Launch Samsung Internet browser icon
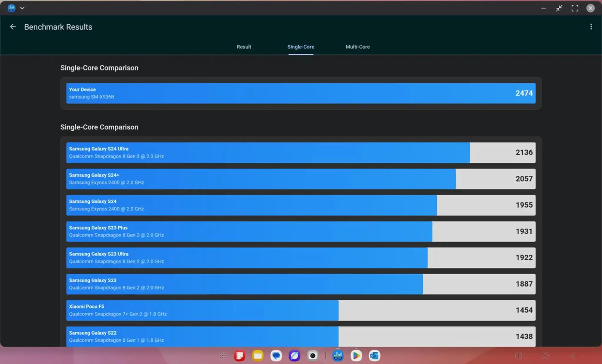Image resolution: width=602 pixels, height=364 pixels. pyautogui.click(x=294, y=355)
